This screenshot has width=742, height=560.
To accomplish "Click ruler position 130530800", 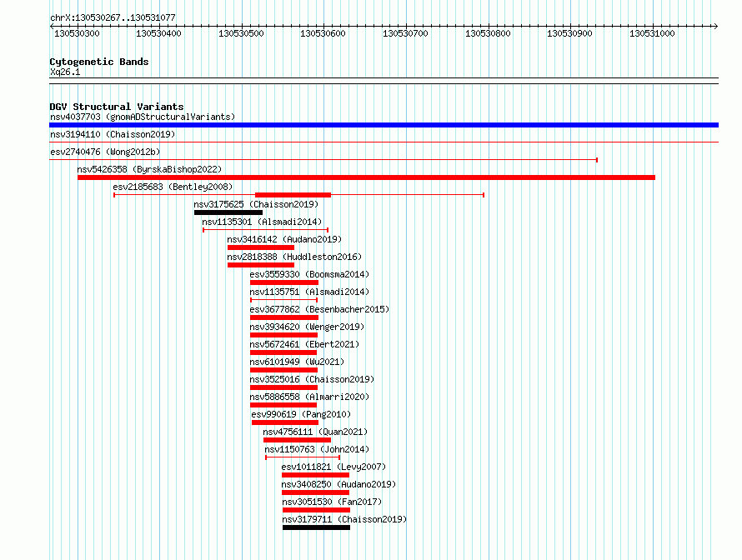I will pos(488,33).
